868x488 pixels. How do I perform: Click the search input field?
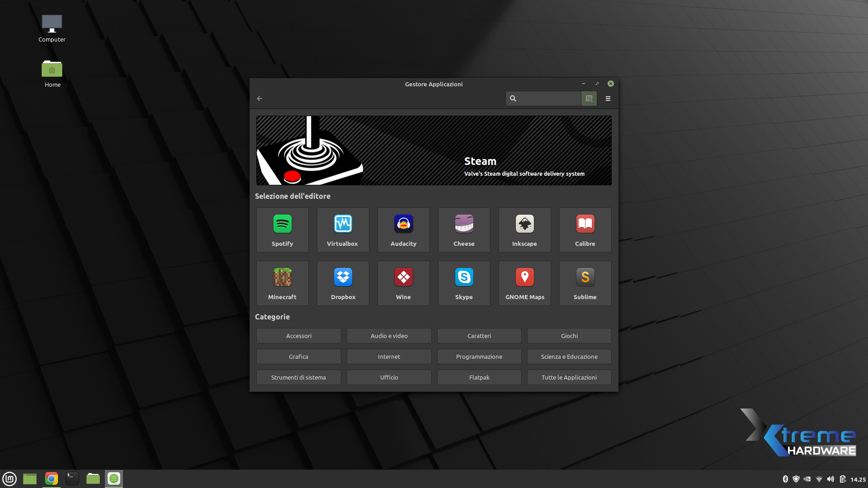pyautogui.click(x=548, y=99)
